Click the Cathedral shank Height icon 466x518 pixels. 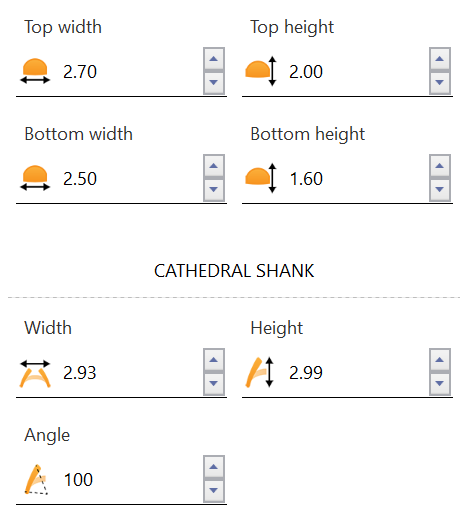[x=260, y=372]
